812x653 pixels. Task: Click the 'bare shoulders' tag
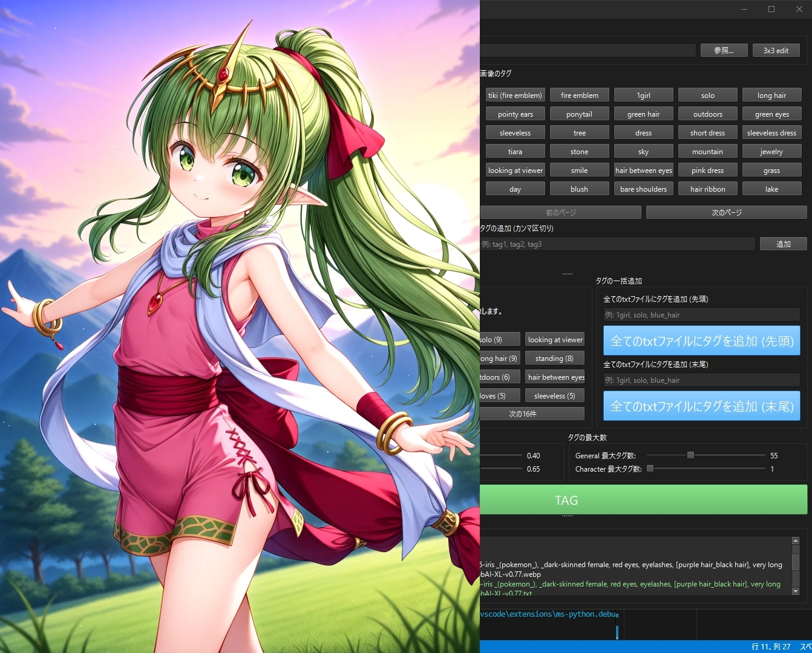coord(643,189)
